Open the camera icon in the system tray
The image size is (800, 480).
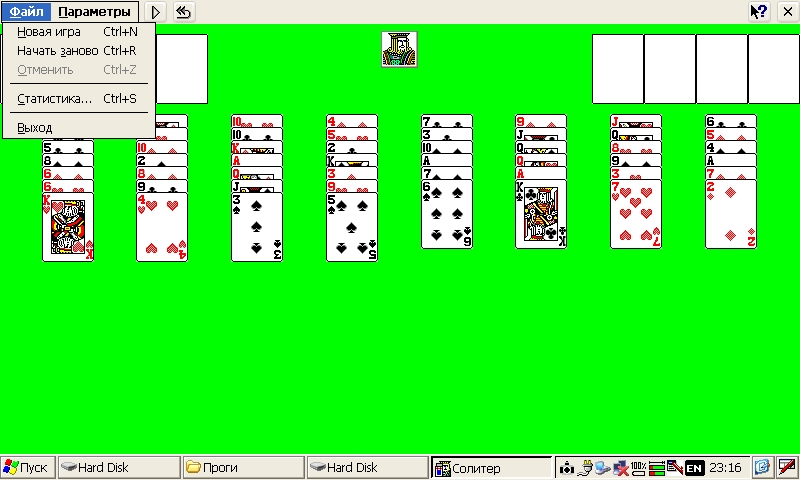566,467
